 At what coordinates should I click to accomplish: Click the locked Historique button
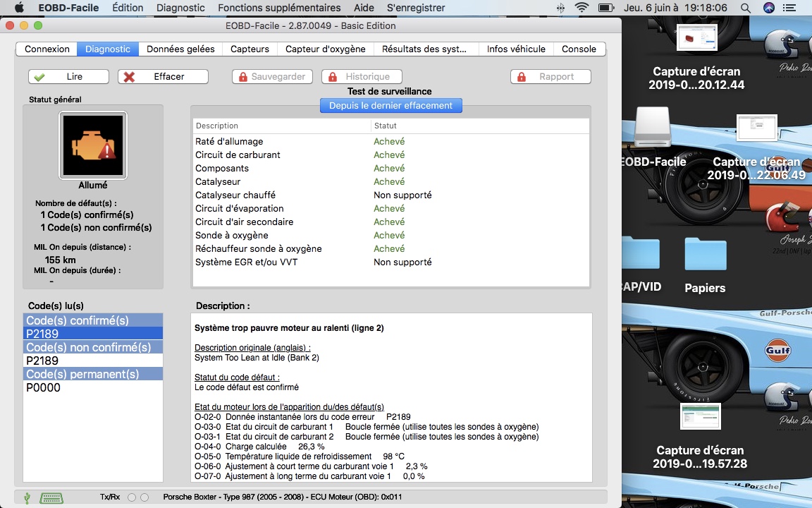click(x=362, y=76)
